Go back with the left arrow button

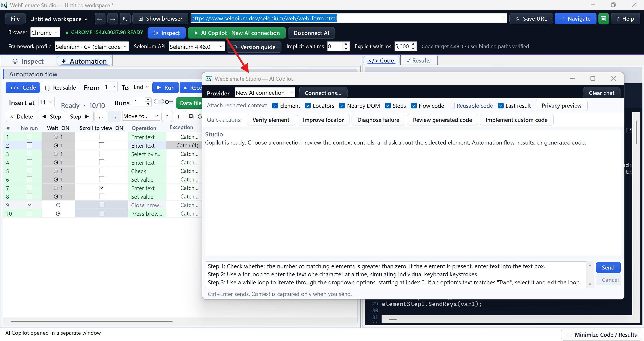(100, 19)
